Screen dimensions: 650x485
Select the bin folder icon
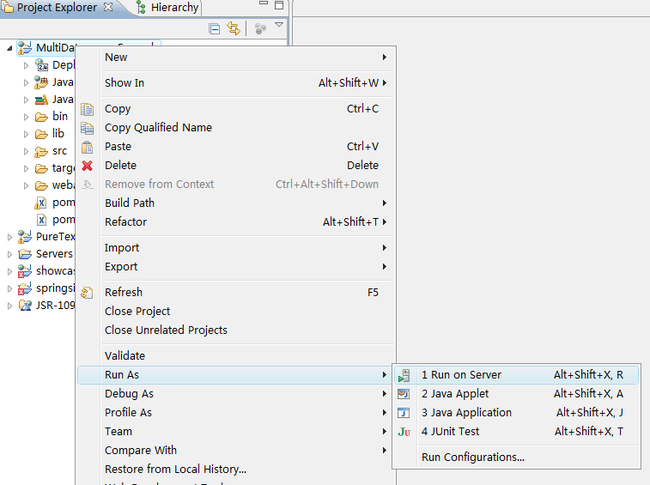41,117
